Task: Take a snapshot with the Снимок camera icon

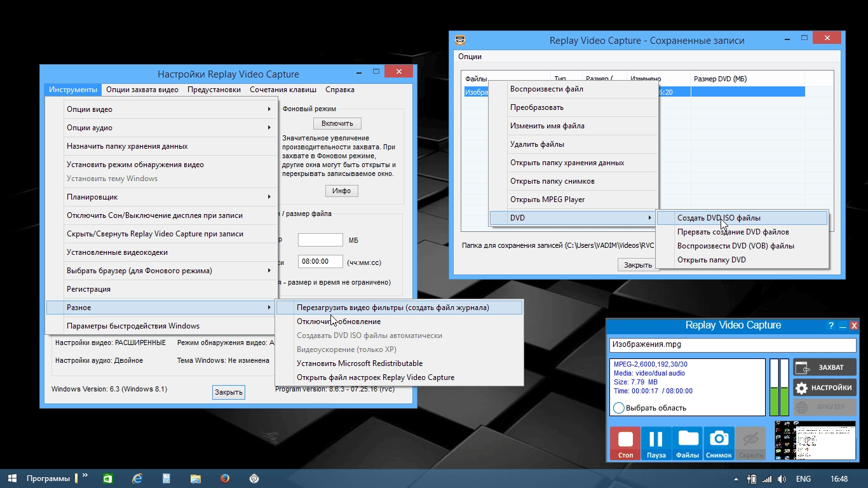Action: pos(719,444)
